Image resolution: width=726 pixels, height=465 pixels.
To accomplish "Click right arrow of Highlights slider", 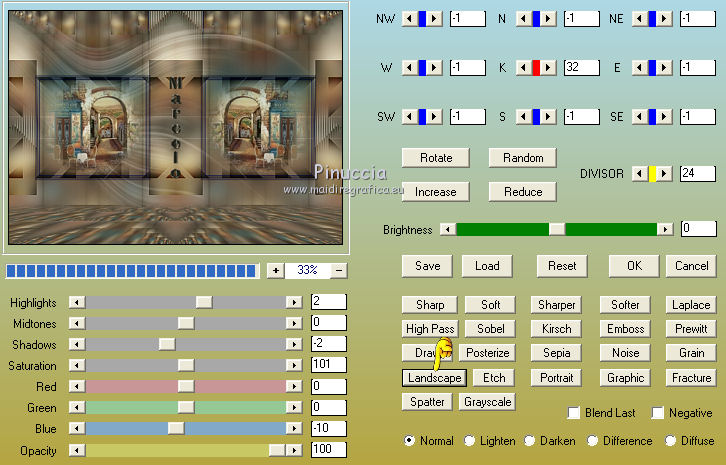I will [294, 302].
